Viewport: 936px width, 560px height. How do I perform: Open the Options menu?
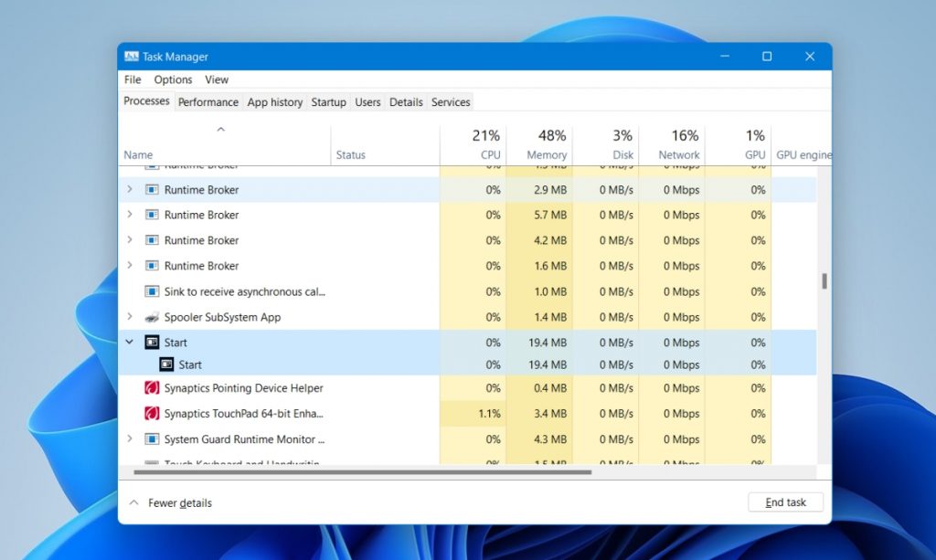[x=173, y=79]
